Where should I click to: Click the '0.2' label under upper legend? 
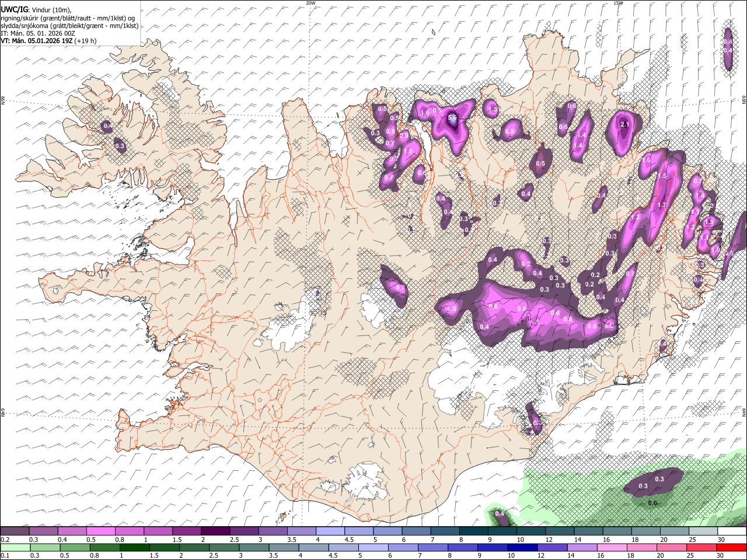(x=5, y=540)
